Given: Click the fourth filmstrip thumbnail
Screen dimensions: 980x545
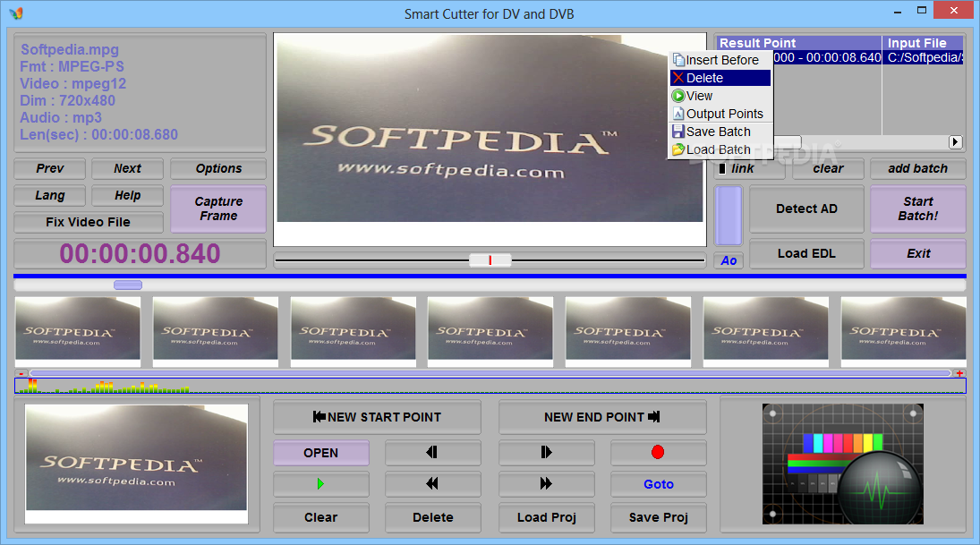Looking at the screenshot, I should tap(490, 331).
